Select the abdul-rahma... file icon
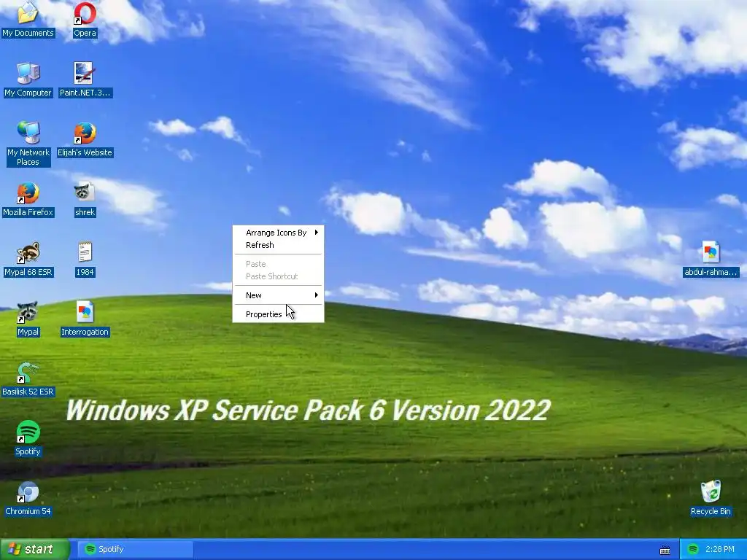Viewport: 747px width, 560px height. tap(711, 259)
